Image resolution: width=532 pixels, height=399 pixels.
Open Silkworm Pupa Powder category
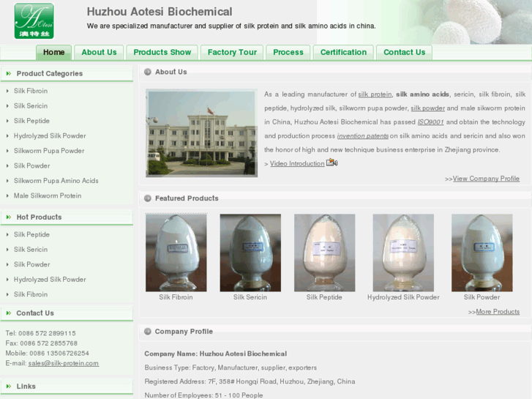(x=49, y=151)
